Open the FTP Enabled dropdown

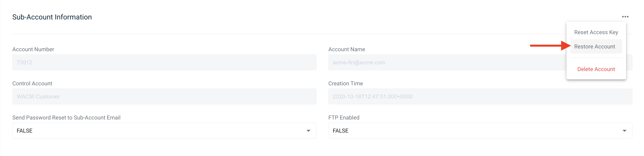(480, 131)
